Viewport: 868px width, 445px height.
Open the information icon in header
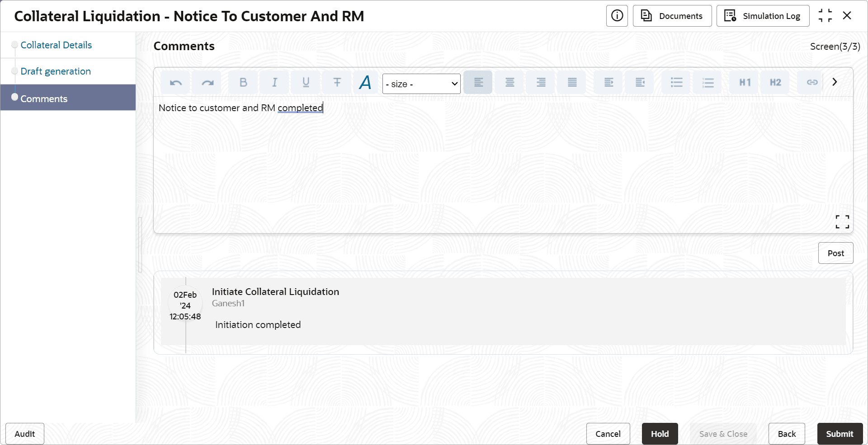pos(617,16)
